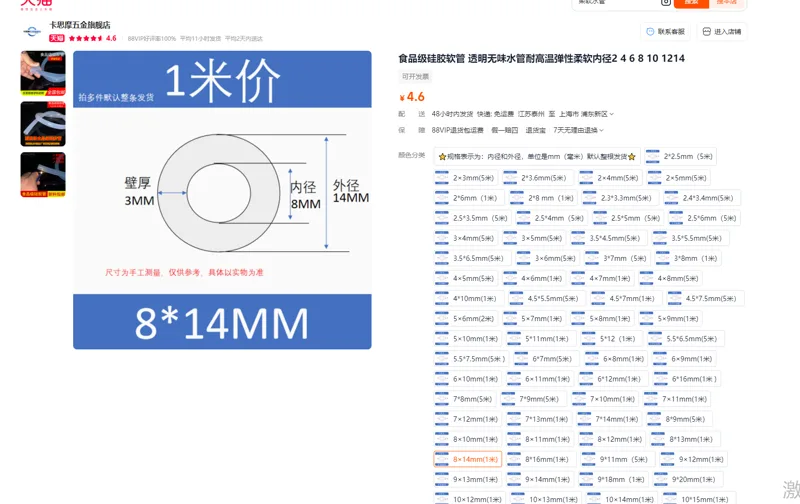This screenshot has width=800, height=504.
Task: Click the swatch icon of 2*2.5mm (5米)
Action: [653, 157]
